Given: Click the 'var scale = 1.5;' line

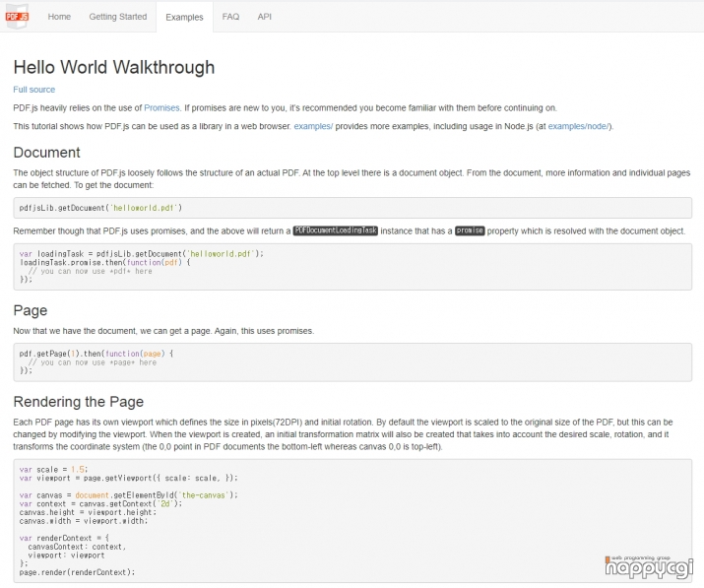Looking at the screenshot, I should click(53, 470).
